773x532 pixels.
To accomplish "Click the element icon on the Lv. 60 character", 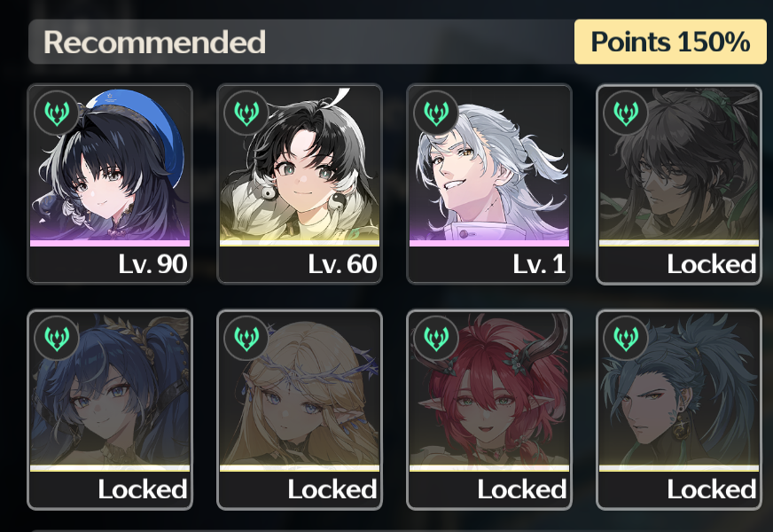I will [246, 113].
